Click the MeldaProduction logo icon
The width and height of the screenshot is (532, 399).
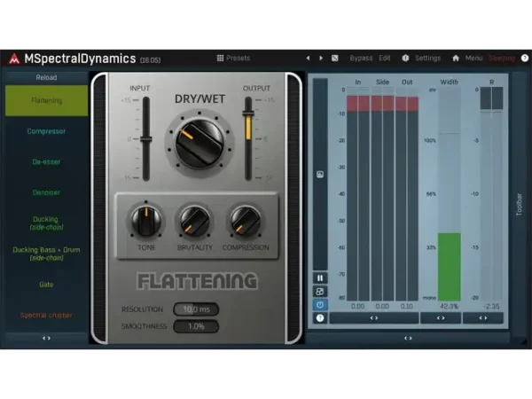pos(14,59)
